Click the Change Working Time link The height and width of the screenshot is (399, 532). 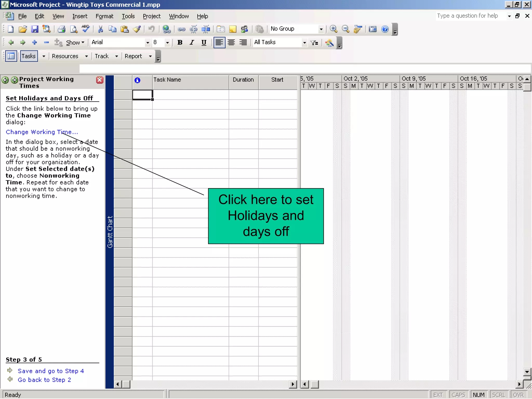point(42,132)
